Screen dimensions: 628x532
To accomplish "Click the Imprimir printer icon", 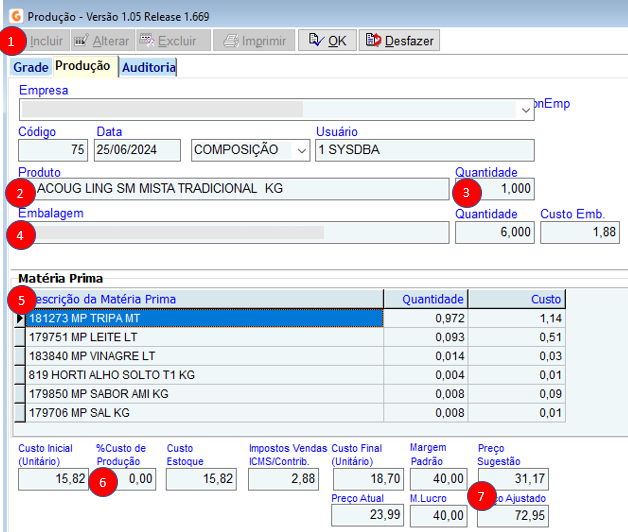I will [x=230, y=41].
